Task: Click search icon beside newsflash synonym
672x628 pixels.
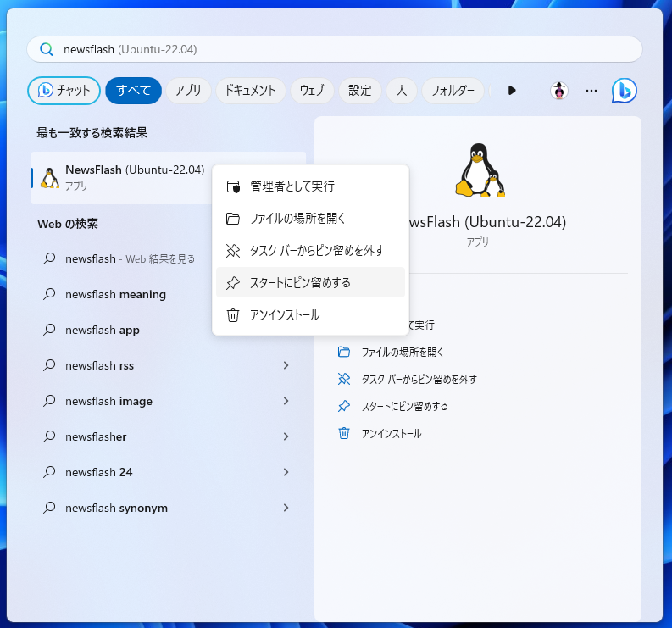Action: coord(49,508)
